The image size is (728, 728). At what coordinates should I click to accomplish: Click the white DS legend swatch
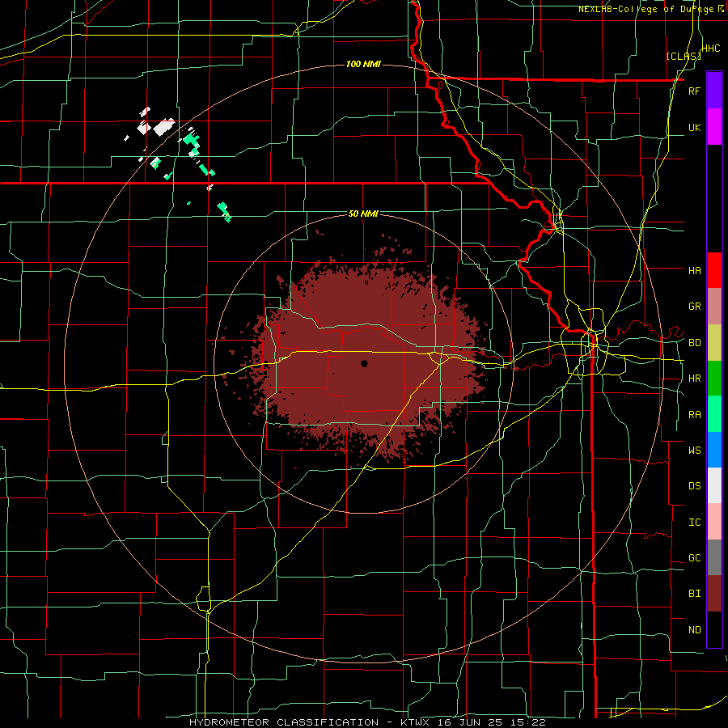tap(714, 485)
